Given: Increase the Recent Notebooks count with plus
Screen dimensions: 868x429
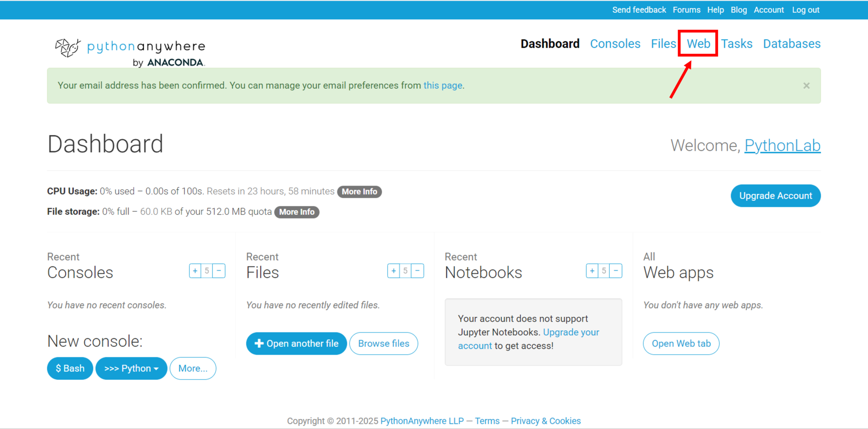Looking at the screenshot, I should point(592,271).
